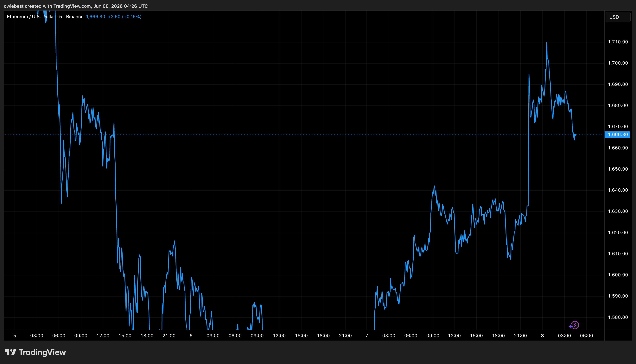The width and height of the screenshot is (636, 364).
Task: Click the 1,630.00 price axis label
Action: [x=618, y=211]
